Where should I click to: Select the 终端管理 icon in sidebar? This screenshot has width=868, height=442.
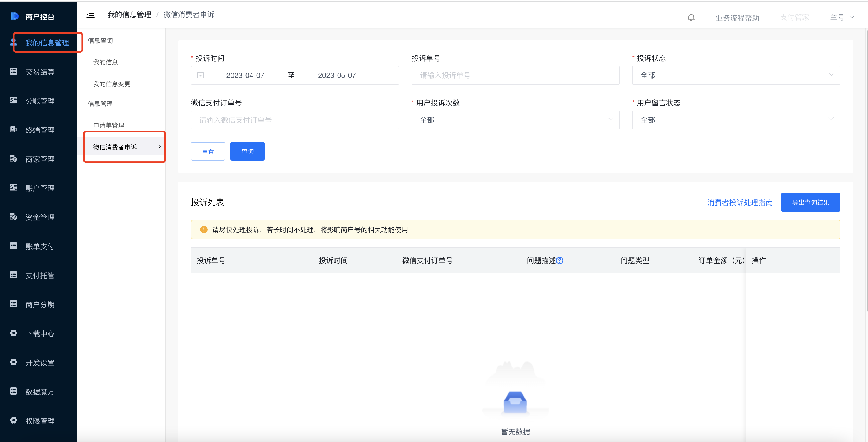(14, 130)
